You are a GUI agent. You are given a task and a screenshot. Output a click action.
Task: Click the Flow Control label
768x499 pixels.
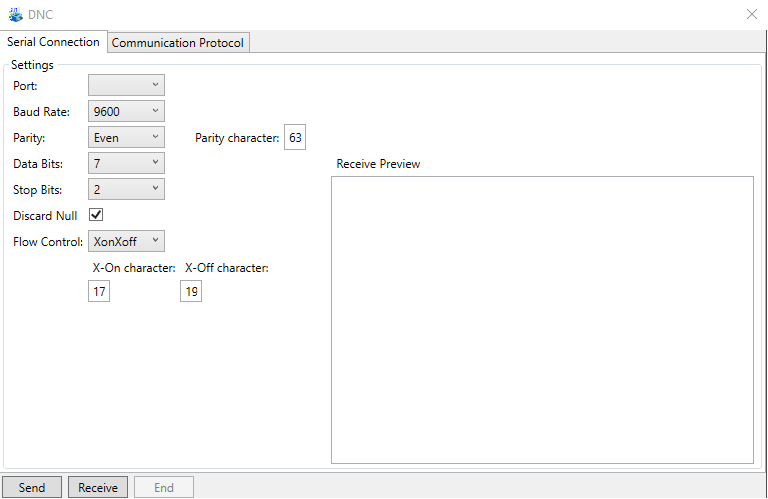pos(48,242)
